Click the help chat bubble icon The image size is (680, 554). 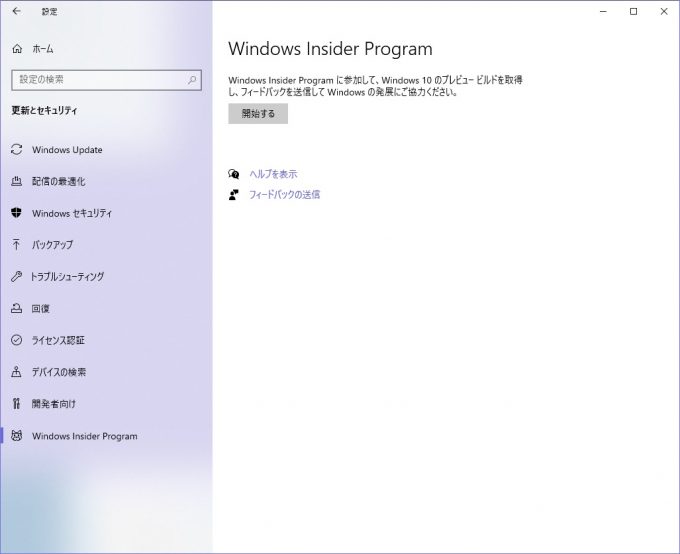(234, 174)
